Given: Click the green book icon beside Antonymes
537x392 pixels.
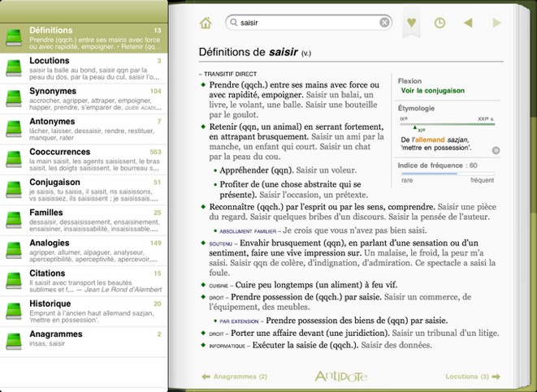Looking at the screenshot, I should [x=14, y=129].
